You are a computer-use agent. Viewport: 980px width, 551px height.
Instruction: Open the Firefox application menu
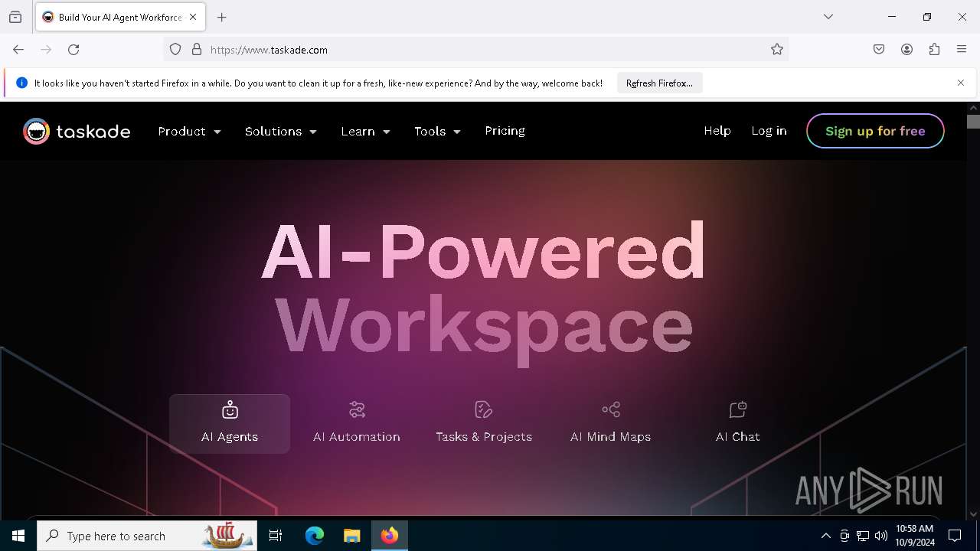(962, 50)
